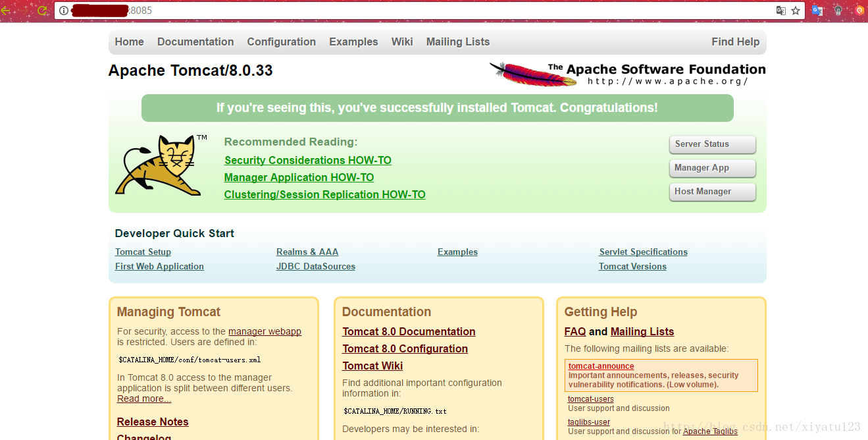
Task: Open the Wiki nav item
Action: (402, 41)
